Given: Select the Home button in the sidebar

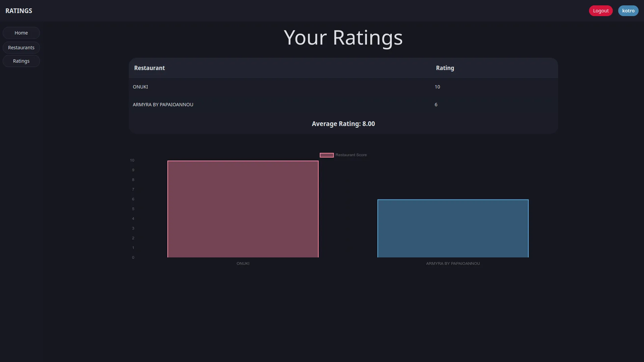Looking at the screenshot, I should 21,33.
